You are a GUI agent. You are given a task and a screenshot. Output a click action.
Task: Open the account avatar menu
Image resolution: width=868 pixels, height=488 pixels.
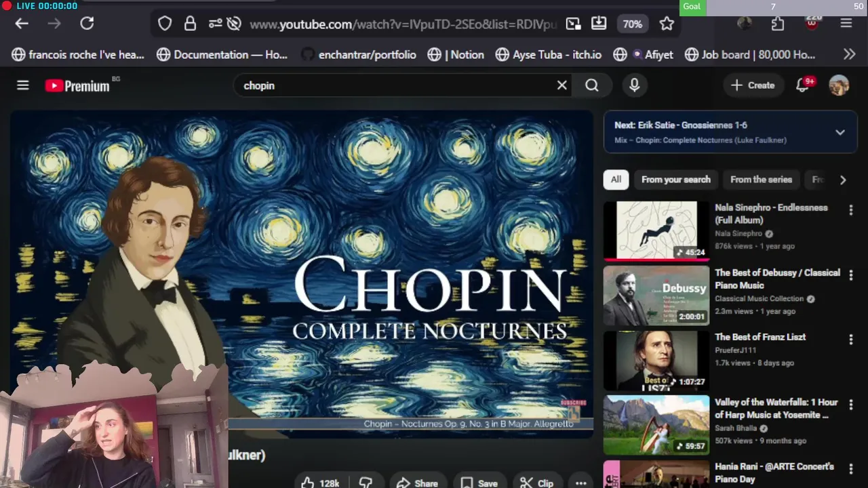click(x=839, y=85)
